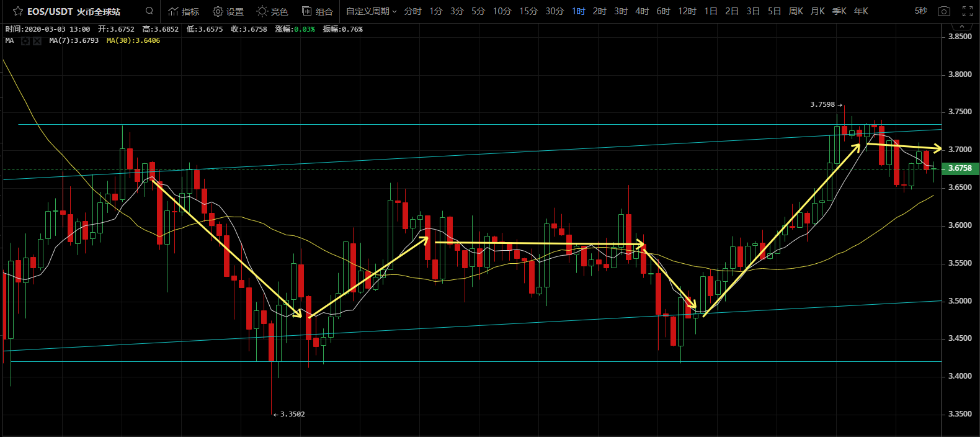The width and height of the screenshot is (980, 437).
Task: Click the MA(30):3.6406 indicator value
Action: point(133,40)
